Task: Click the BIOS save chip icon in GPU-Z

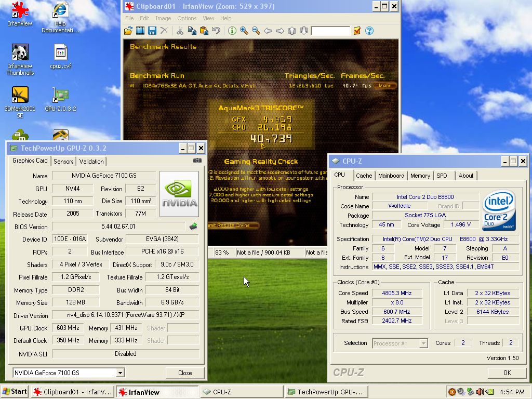Action: click(193, 226)
